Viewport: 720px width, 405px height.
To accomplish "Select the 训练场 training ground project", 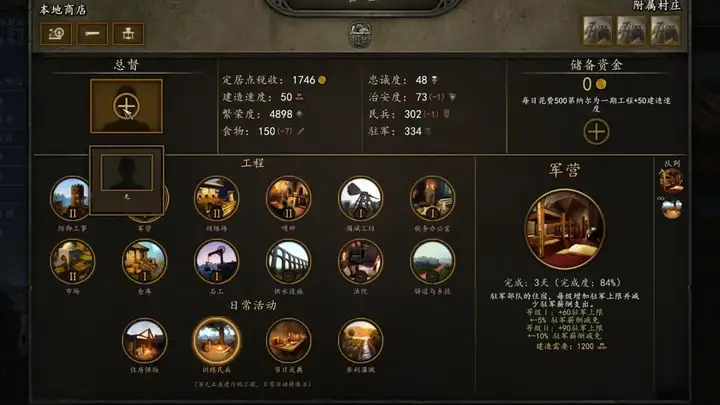I will click(x=216, y=198).
